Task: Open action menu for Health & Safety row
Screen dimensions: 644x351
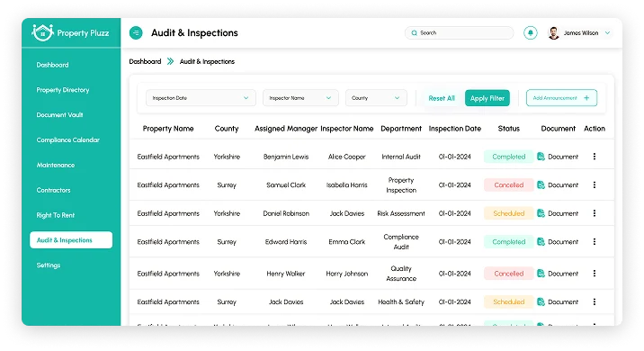Action: 595,301
